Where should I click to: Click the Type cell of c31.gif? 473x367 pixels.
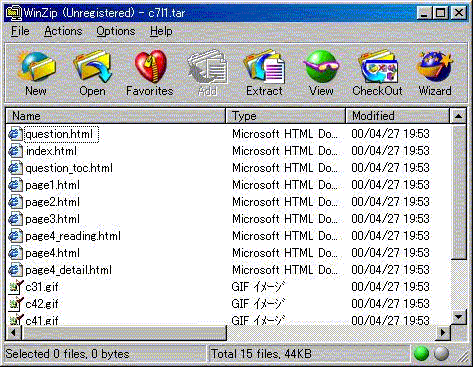(258, 287)
